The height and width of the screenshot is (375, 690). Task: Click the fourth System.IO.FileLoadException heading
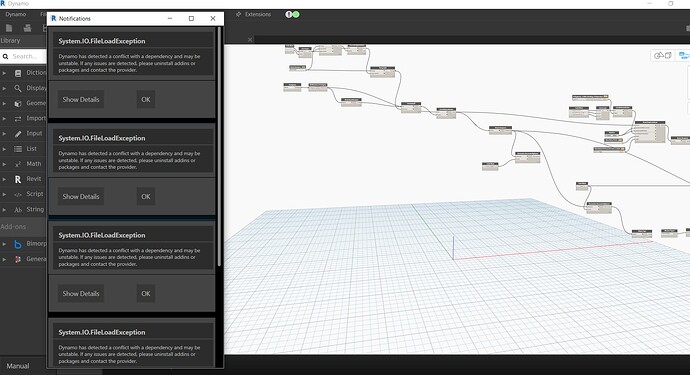[102, 332]
